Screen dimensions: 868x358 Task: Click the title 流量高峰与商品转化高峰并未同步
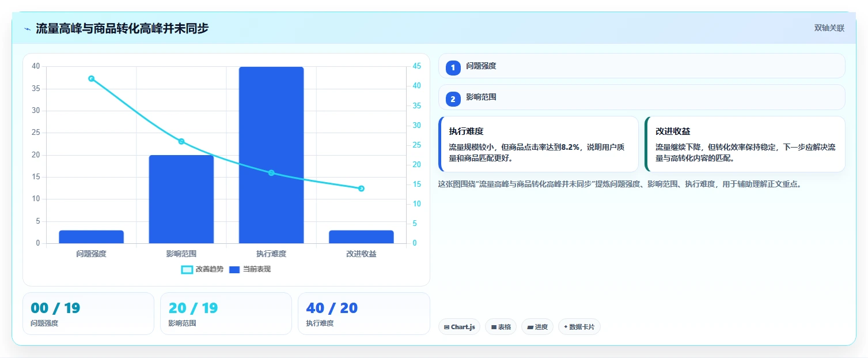pyautogui.click(x=122, y=29)
